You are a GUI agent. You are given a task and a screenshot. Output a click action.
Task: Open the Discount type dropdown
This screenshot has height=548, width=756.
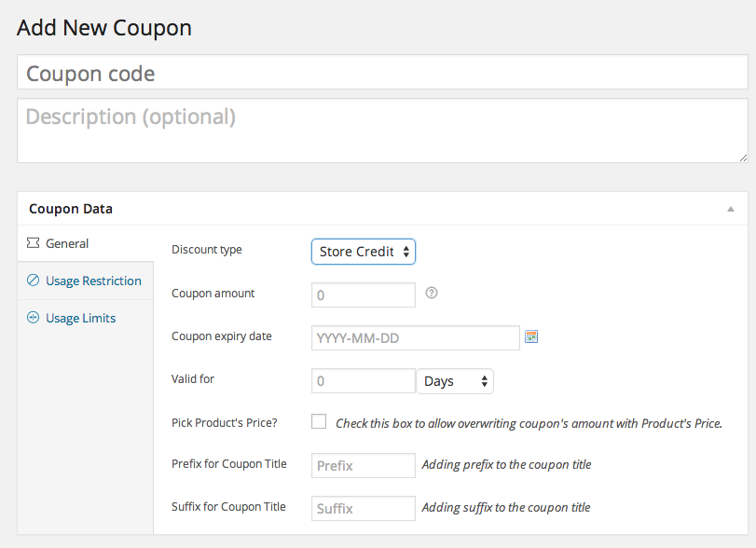point(363,252)
